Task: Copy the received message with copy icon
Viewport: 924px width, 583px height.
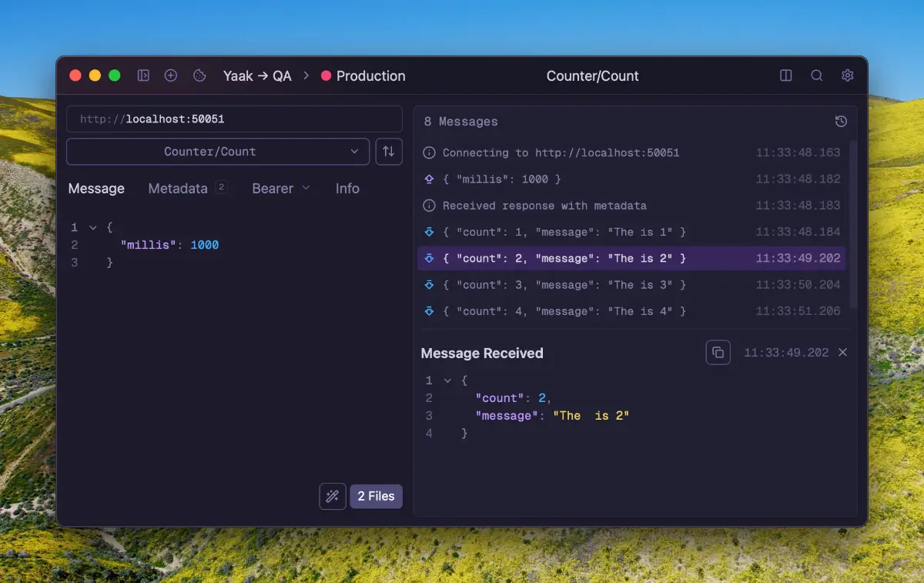Action: click(x=718, y=353)
